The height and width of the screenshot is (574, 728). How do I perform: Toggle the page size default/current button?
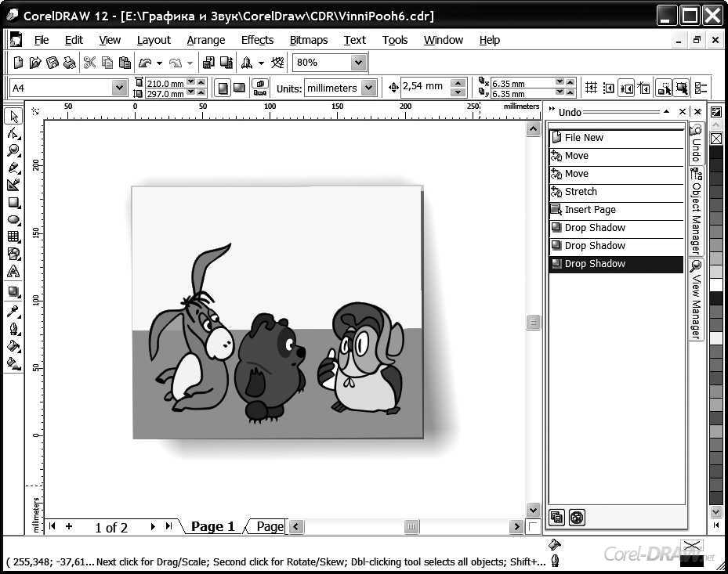click(260, 88)
